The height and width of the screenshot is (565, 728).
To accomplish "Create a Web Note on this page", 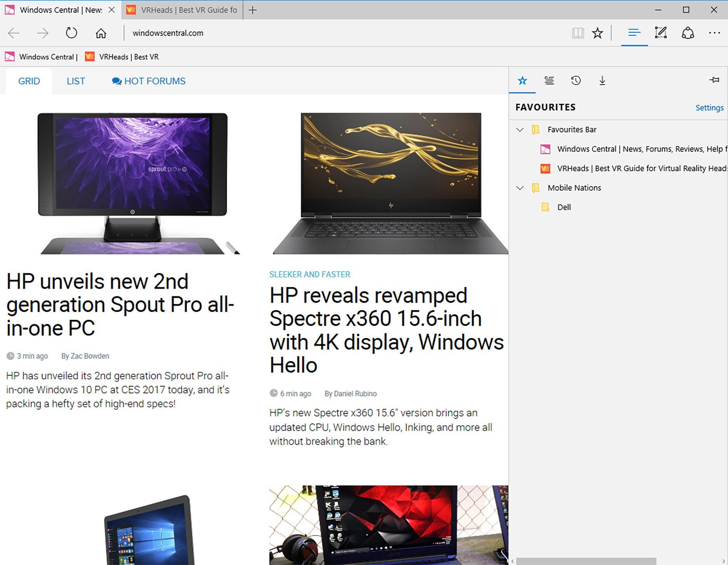I will (x=660, y=33).
